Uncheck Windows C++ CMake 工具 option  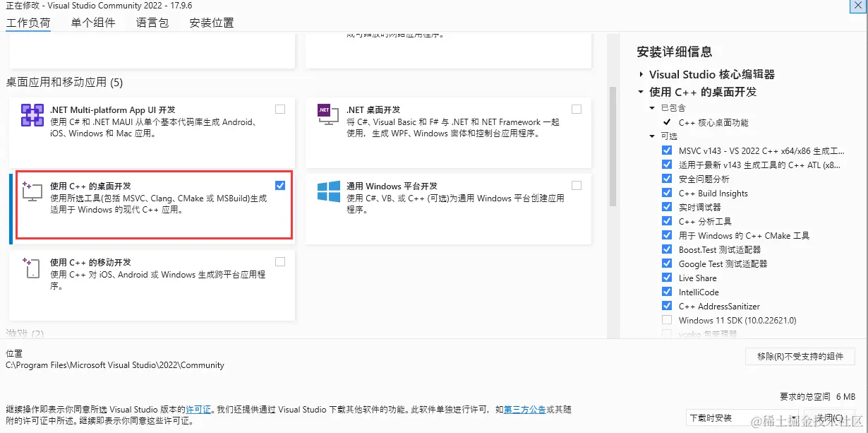(667, 235)
